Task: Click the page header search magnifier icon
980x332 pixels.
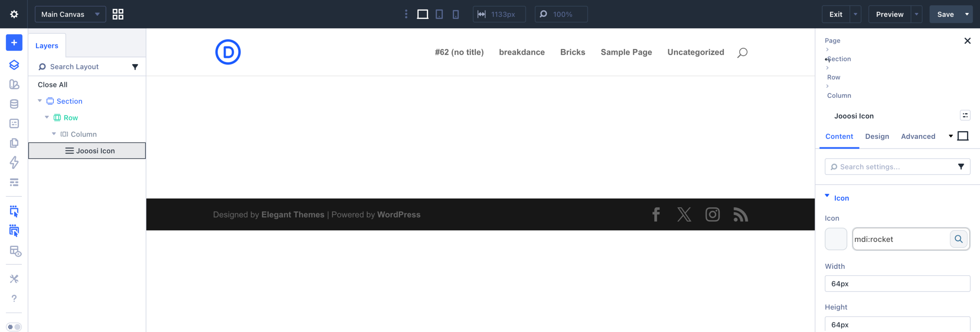Action: 742,53
